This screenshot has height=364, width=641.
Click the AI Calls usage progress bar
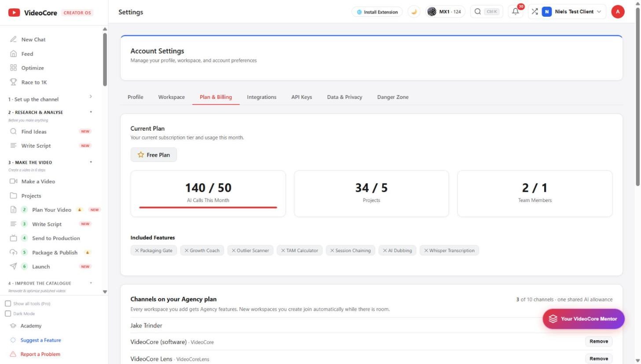[208, 207]
